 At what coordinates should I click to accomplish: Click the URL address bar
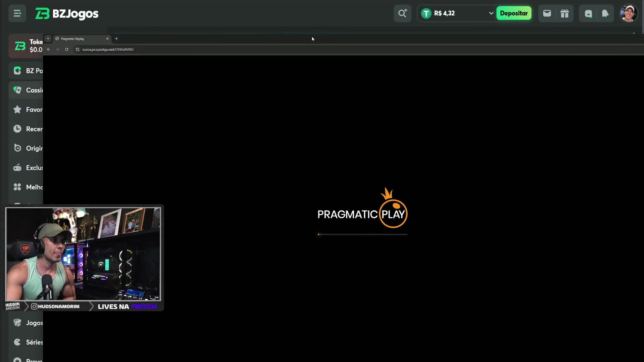[x=358, y=49]
